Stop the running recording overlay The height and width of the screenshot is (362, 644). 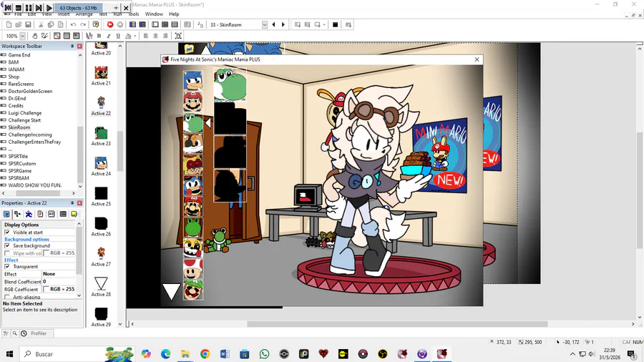(x=19, y=8)
